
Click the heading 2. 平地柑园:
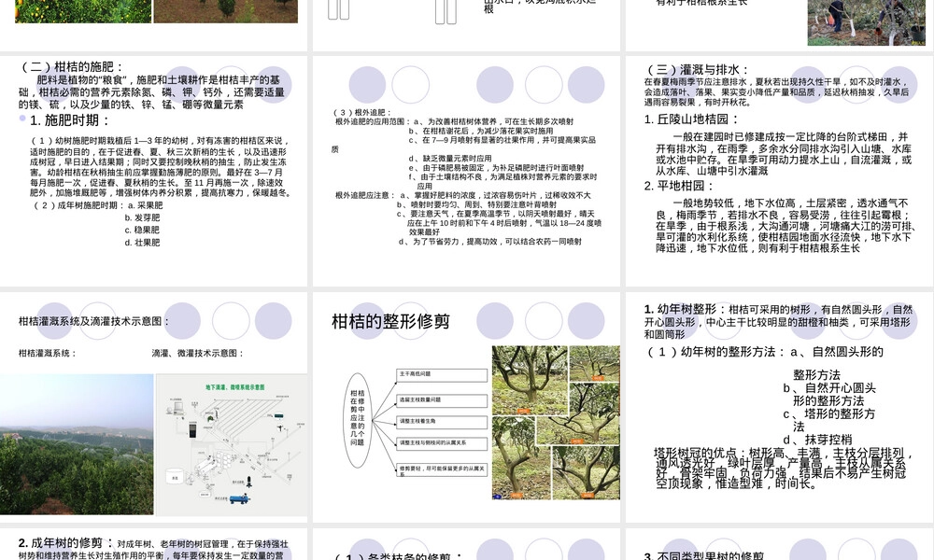[678, 187]
